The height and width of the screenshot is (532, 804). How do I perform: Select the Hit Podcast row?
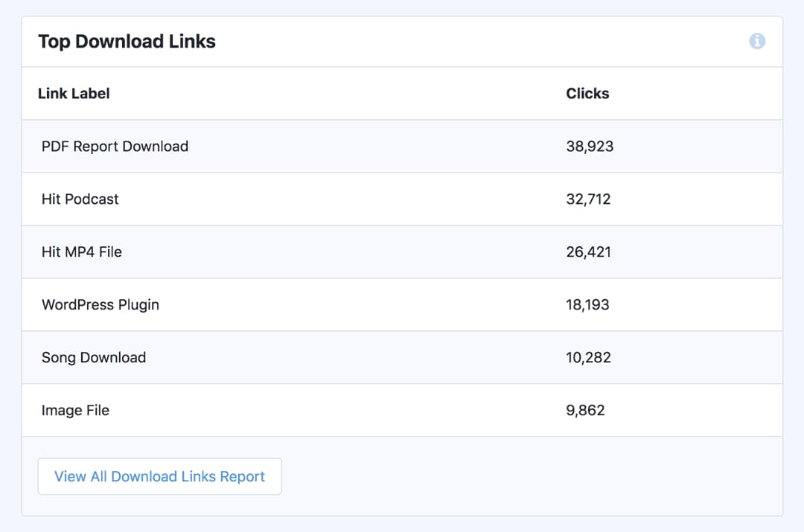[x=79, y=199]
